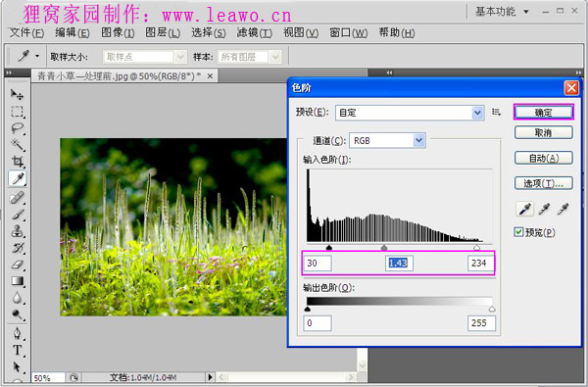588x387 pixels.
Task: Open the Select menu
Action: point(209,33)
